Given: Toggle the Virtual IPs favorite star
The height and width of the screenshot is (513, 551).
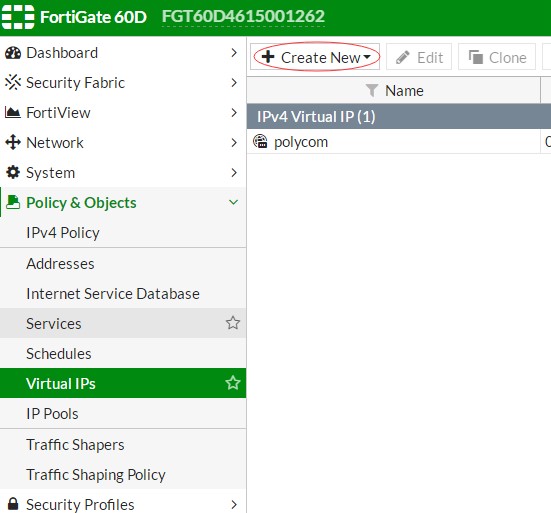Looking at the screenshot, I should click(x=233, y=383).
